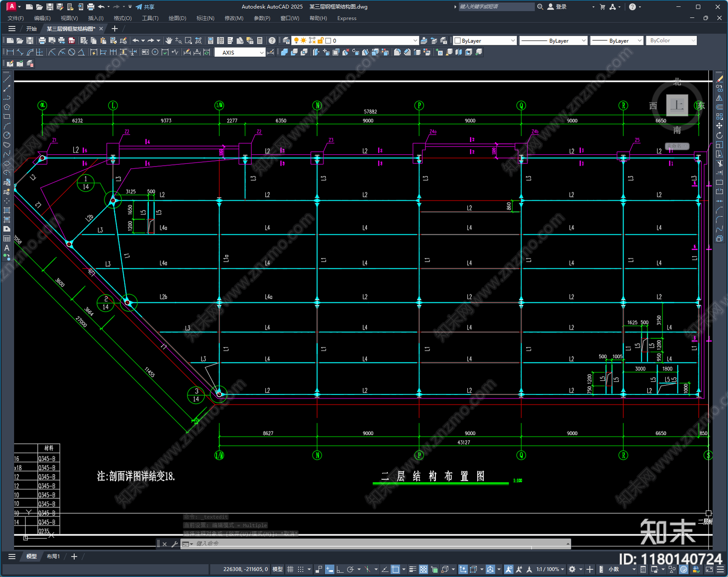Open the 标注(N) Dimension menu
The image size is (728, 577).
click(205, 18)
